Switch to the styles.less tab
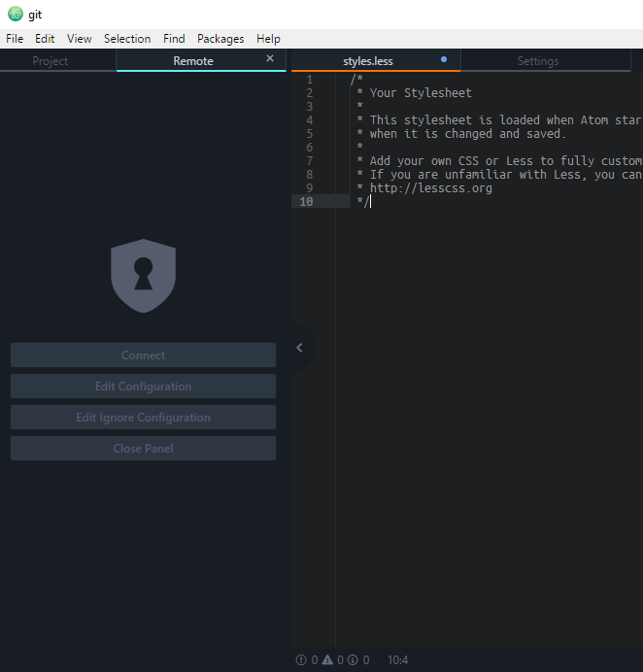The image size is (643, 672). click(x=376, y=61)
